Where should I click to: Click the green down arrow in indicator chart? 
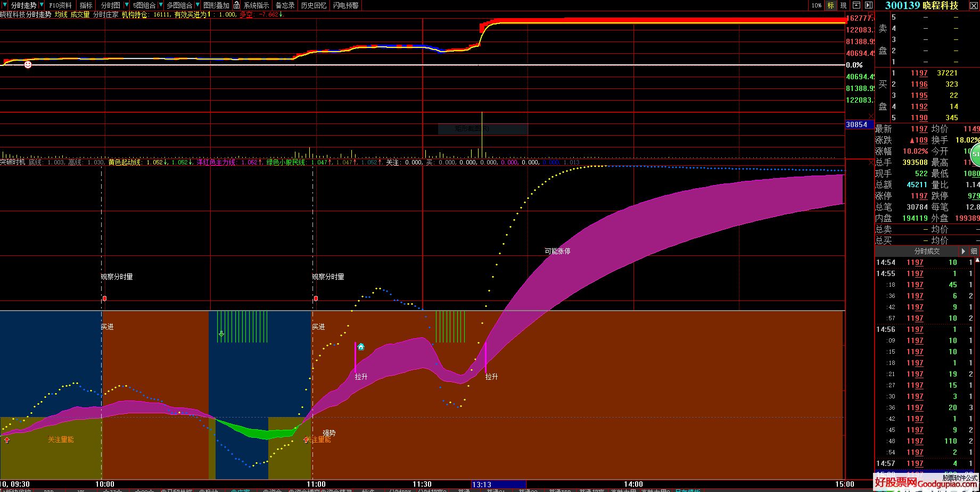[221, 334]
